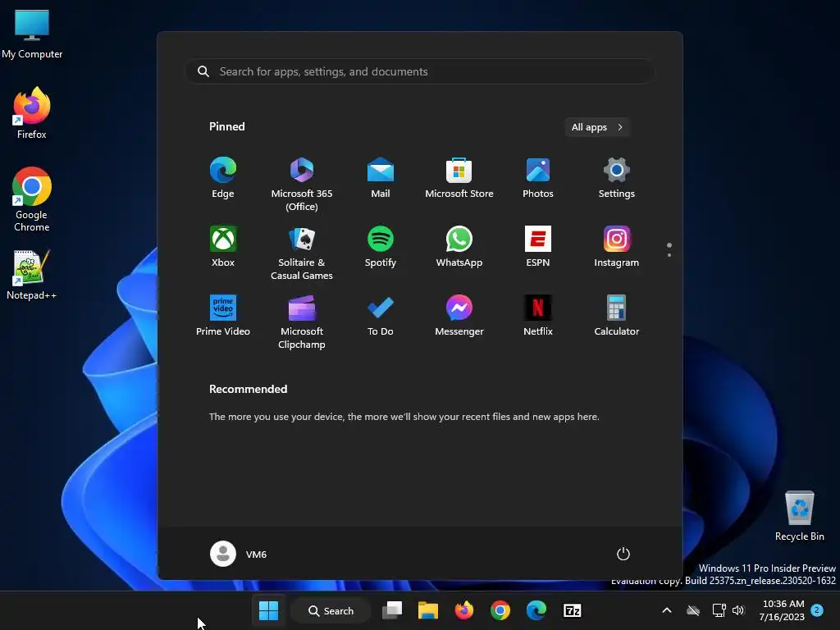
Task: Open Edge from the taskbar
Action: click(x=536, y=610)
